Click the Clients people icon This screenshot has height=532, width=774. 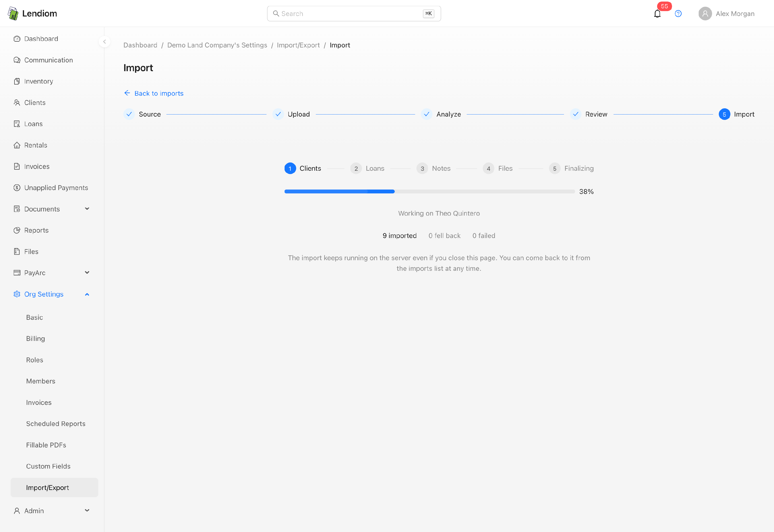[x=17, y=103]
